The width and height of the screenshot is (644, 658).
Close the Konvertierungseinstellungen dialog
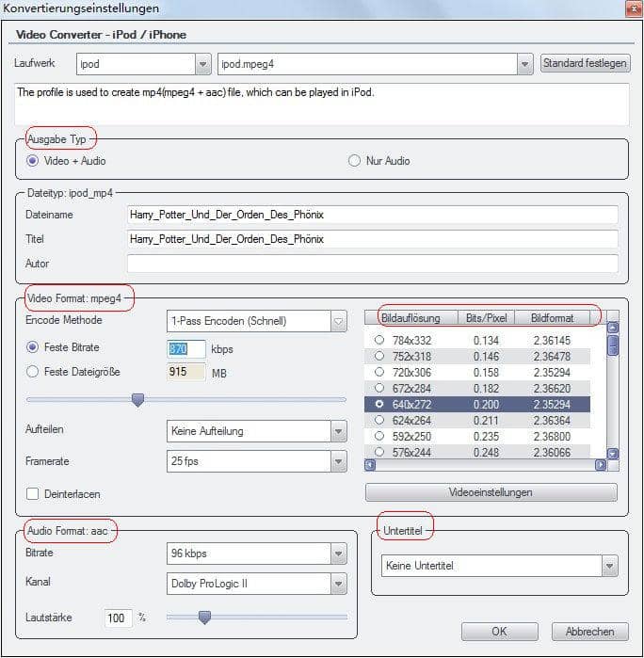tap(634, 8)
